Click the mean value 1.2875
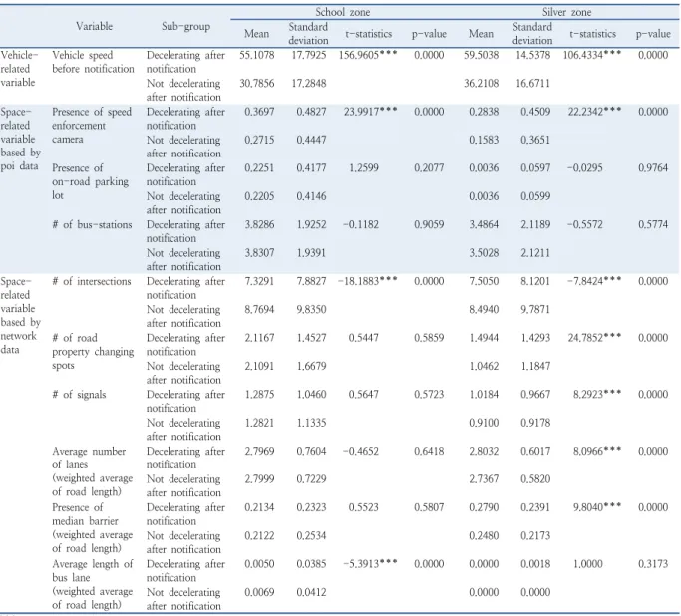The height and width of the screenshot is (616, 681). pos(259,394)
